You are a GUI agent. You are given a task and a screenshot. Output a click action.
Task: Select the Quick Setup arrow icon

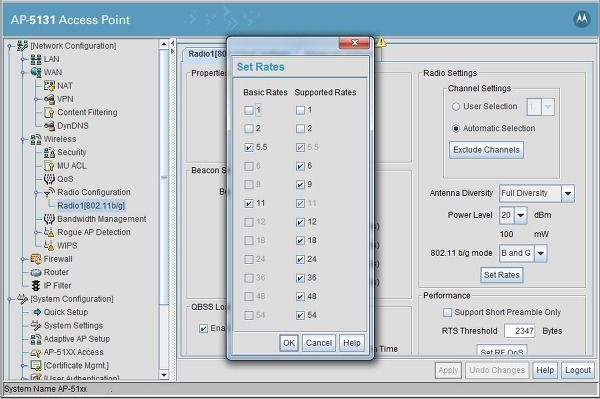[36, 312]
